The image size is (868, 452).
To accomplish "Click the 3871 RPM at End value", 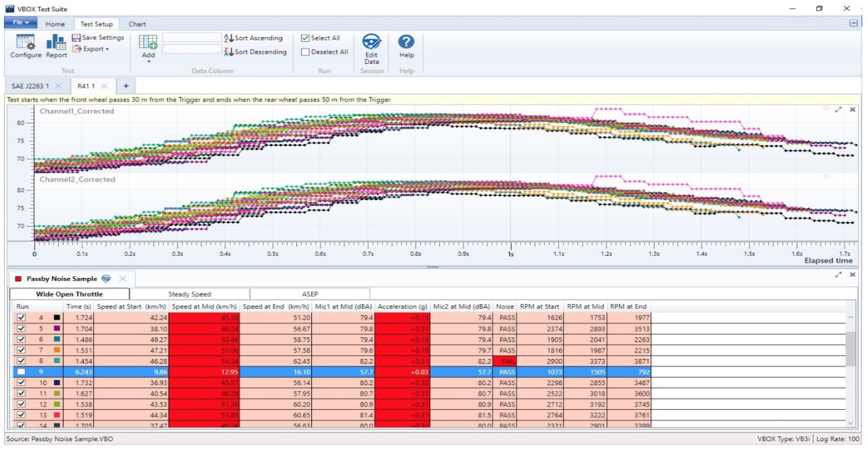I will 641,361.
